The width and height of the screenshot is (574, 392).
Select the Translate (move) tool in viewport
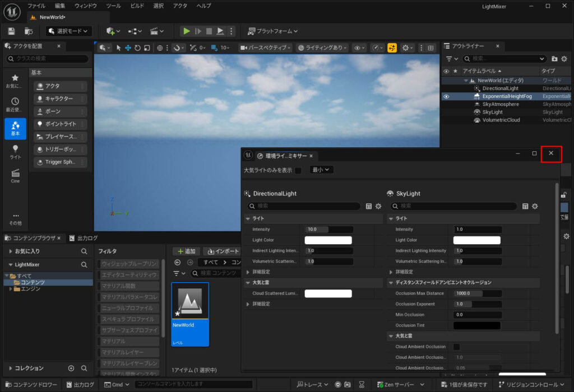pyautogui.click(x=128, y=48)
